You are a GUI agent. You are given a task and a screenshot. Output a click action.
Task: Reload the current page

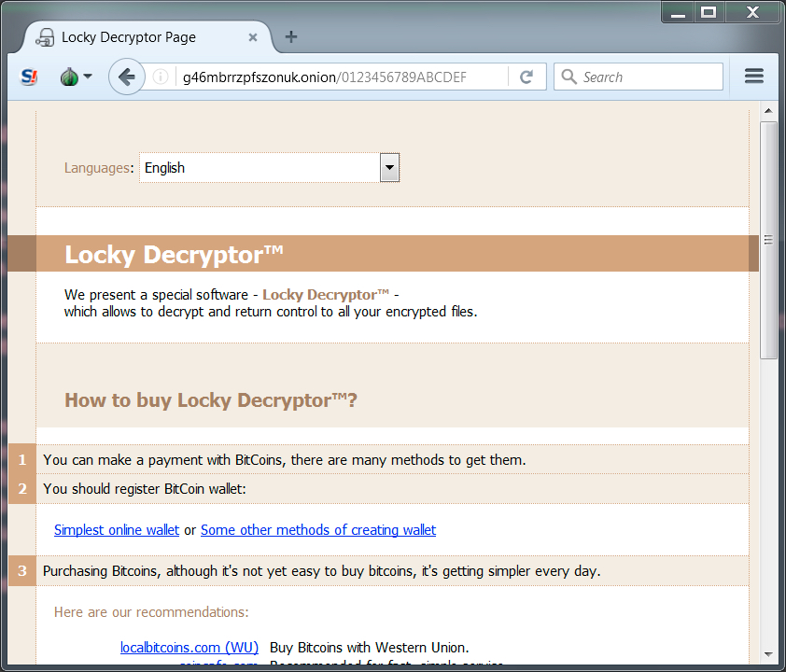pos(526,77)
